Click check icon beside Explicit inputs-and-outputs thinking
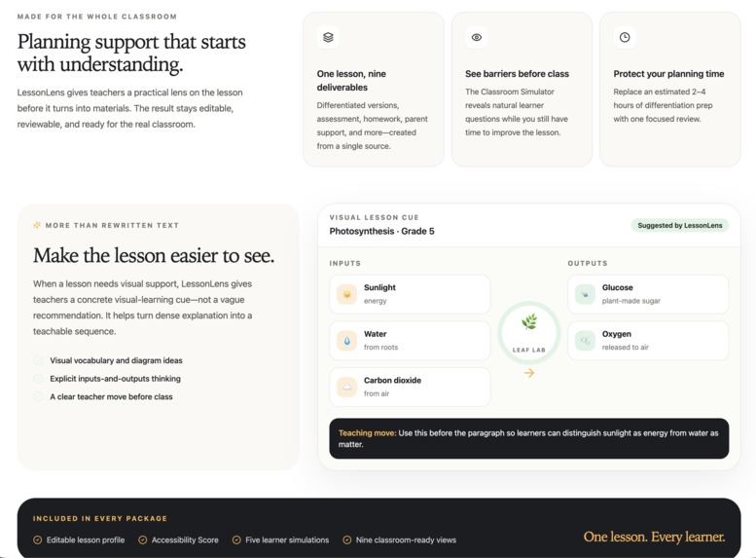 point(38,379)
